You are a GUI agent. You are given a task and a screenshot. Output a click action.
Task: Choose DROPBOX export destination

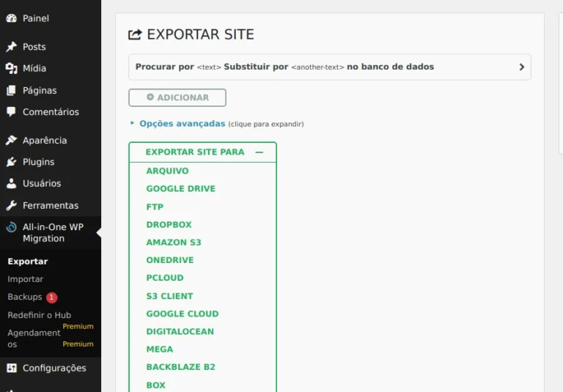[x=169, y=224]
